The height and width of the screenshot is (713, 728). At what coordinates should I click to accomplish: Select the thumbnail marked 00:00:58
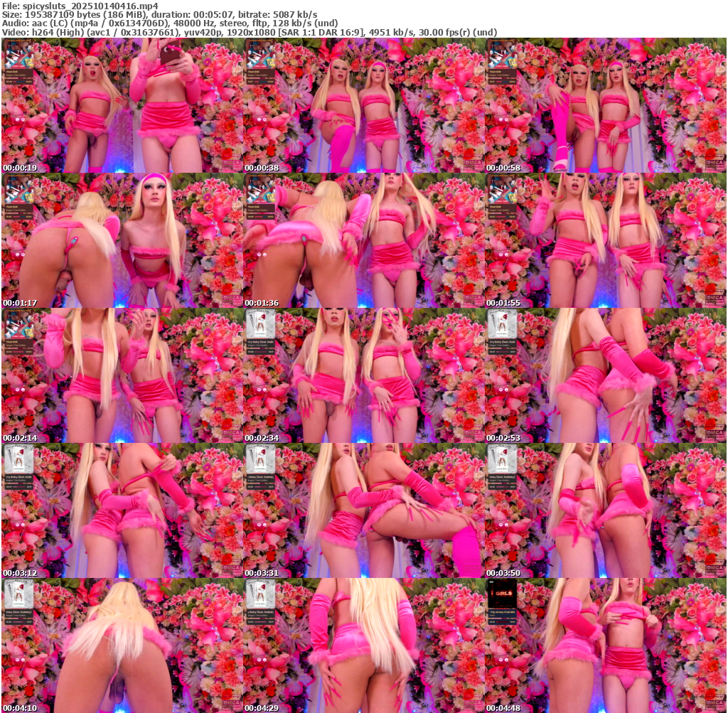(x=605, y=105)
